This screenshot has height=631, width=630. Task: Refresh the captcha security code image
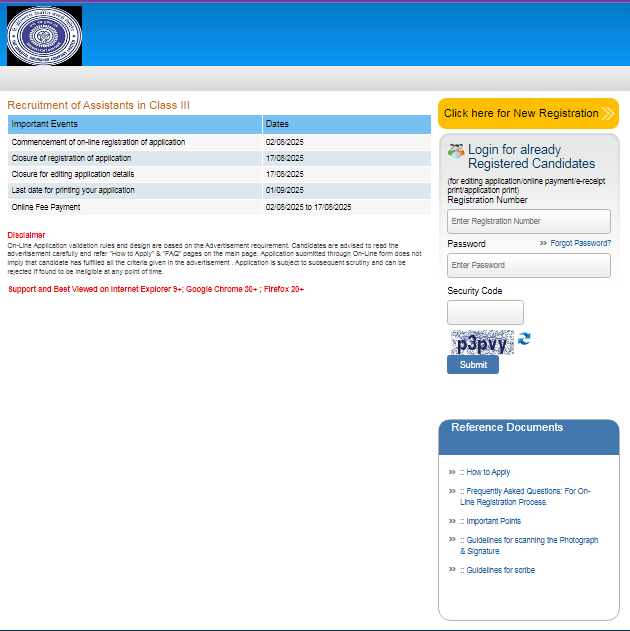524,339
